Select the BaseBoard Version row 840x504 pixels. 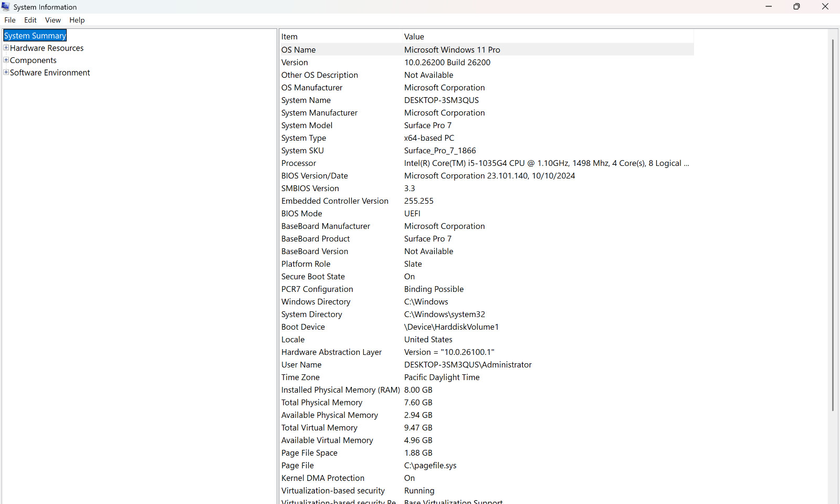487,251
